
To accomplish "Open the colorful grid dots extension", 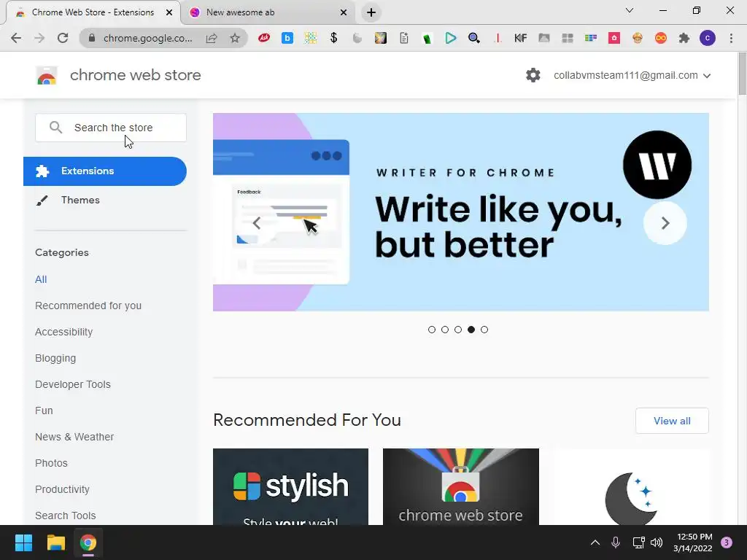I will tap(311, 38).
